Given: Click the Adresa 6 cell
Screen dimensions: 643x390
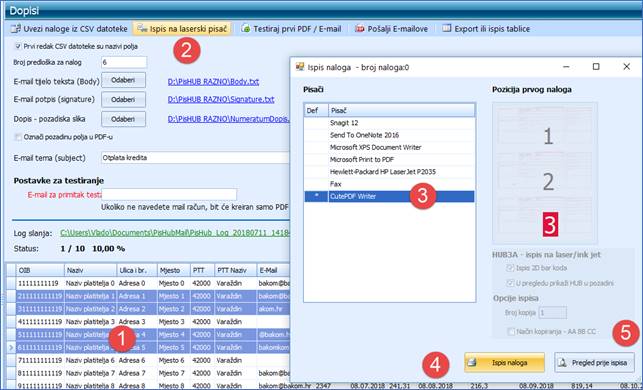Looking at the screenshot, I should click(x=137, y=360).
